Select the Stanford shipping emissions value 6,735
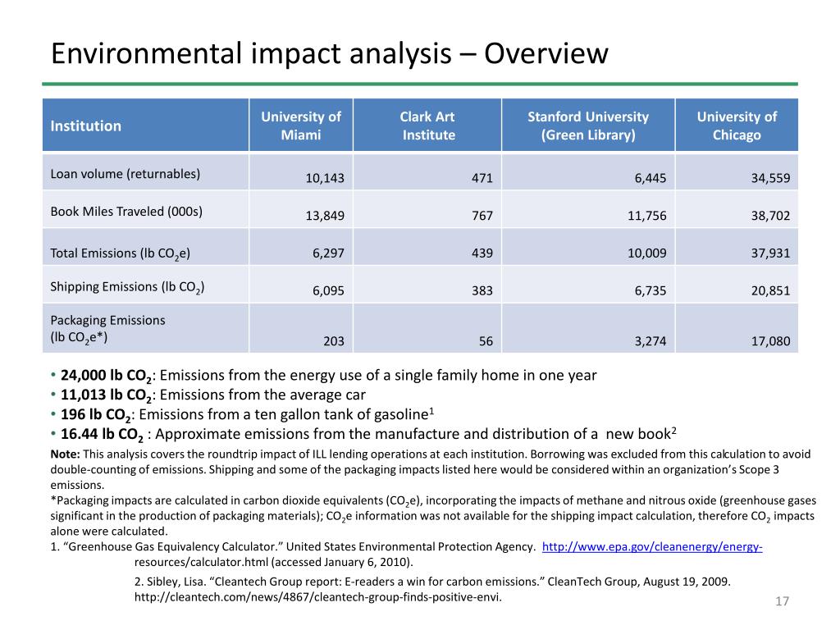840x630 pixels. click(651, 290)
